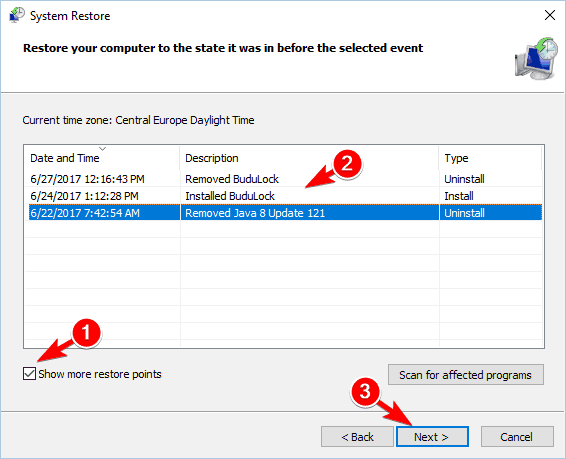Click Scan for affected programs button
The width and height of the screenshot is (566, 459).
click(466, 375)
